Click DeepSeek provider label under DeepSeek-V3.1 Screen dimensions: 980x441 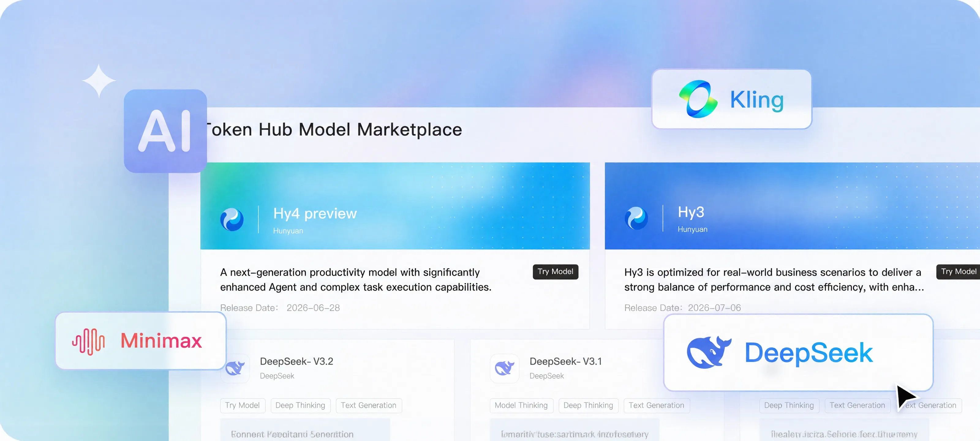pos(547,376)
